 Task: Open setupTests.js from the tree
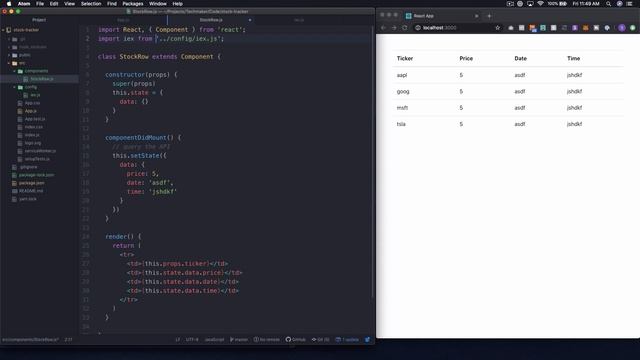coord(37,159)
